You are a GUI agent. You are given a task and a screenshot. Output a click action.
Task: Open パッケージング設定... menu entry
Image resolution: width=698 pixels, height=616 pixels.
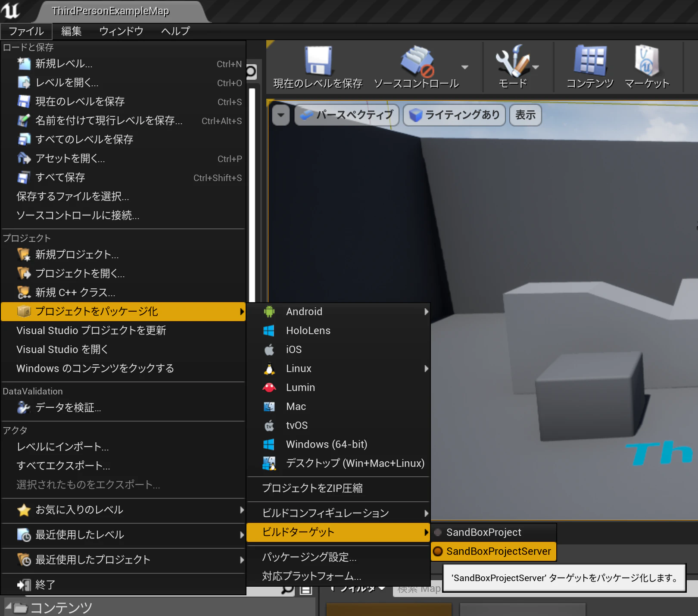click(338, 557)
